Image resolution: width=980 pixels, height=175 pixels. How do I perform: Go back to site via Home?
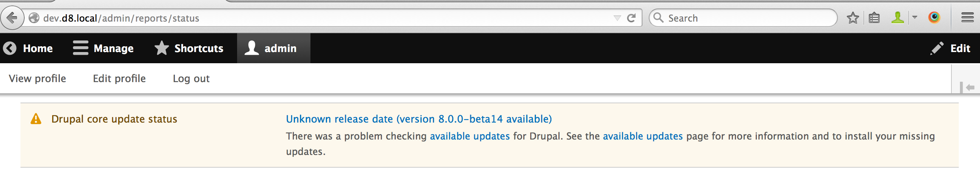click(28, 48)
